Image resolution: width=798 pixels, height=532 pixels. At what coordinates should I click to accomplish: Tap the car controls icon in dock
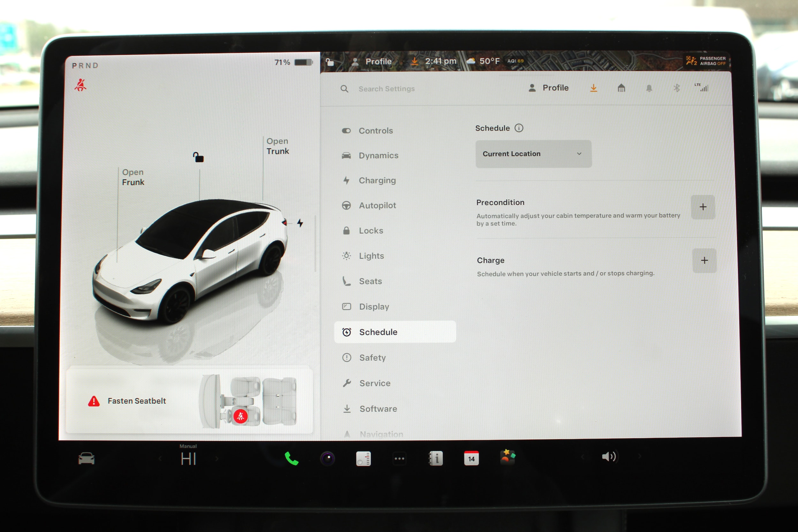click(x=86, y=458)
